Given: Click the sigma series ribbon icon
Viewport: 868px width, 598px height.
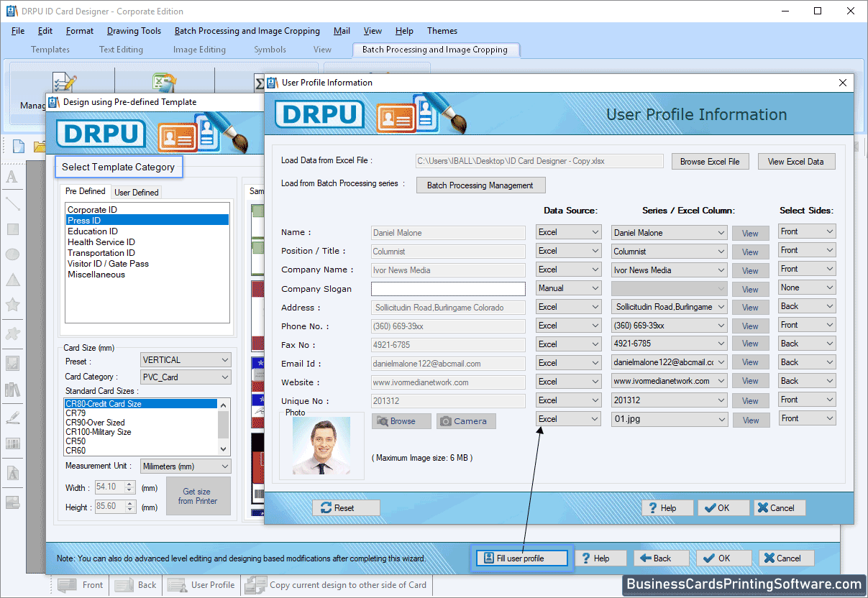Looking at the screenshot, I should (260, 83).
